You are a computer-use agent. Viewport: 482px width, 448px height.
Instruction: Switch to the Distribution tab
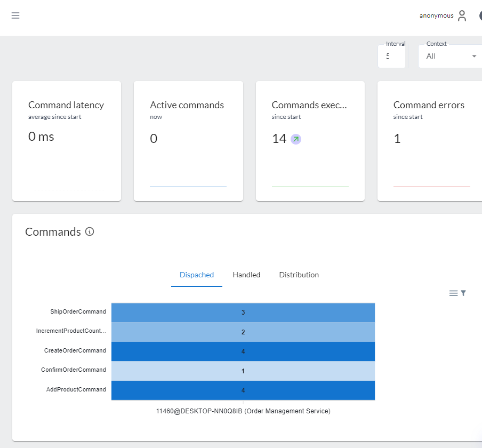[x=299, y=275]
